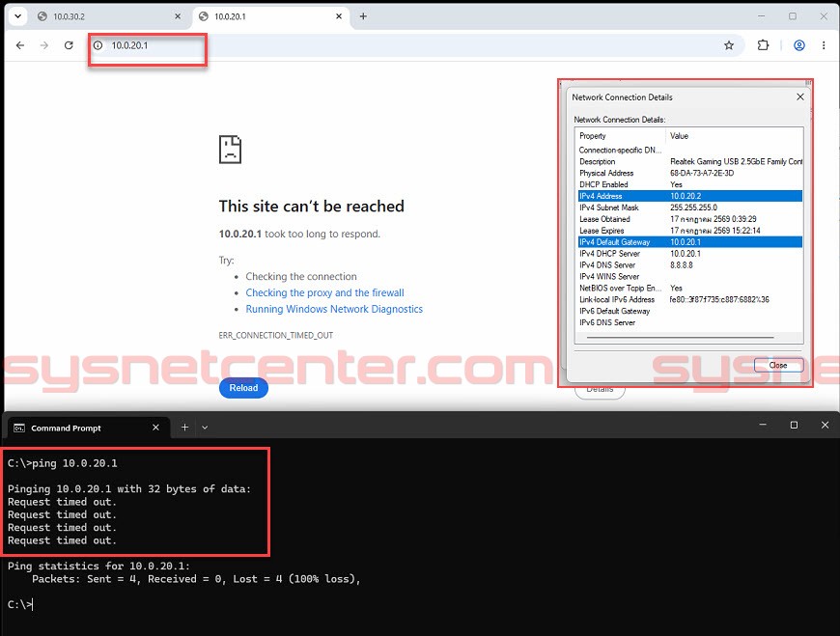Open tab search chevron in Chrome
840x636 pixels.
click(x=17, y=16)
